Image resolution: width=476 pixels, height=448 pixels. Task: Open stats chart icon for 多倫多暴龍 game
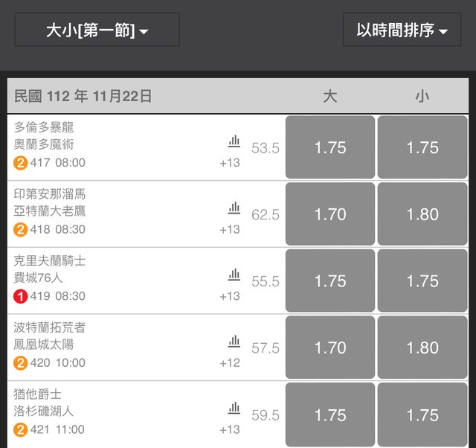pyautogui.click(x=234, y=141)
